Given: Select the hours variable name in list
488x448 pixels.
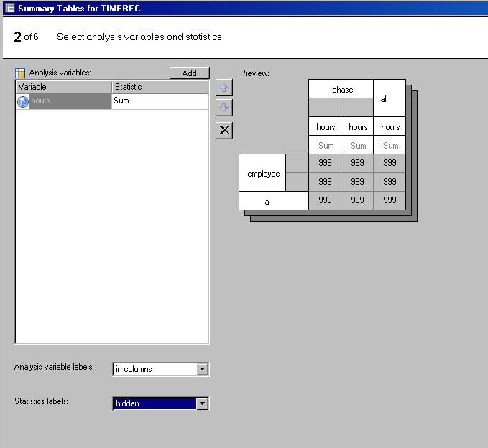Looking at the screenshot, I should pos(41,101).
